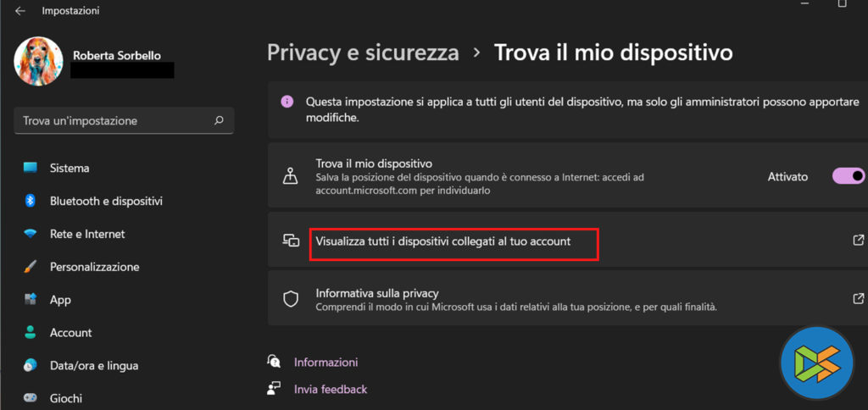Viewport: 868px width, 410px height.
Task: Turn off the Trova il mio dispositivo toggle
Action: click(x=849, y=176)
